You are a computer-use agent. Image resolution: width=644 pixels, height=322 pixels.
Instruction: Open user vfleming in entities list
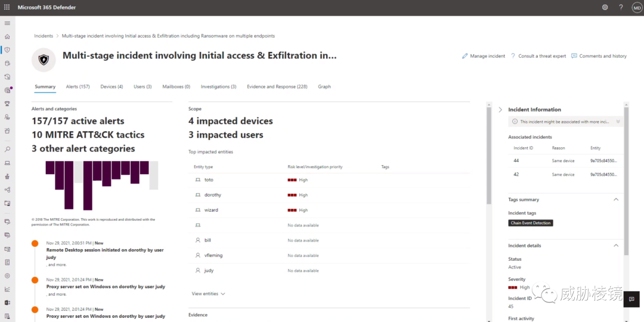point(212,255)
